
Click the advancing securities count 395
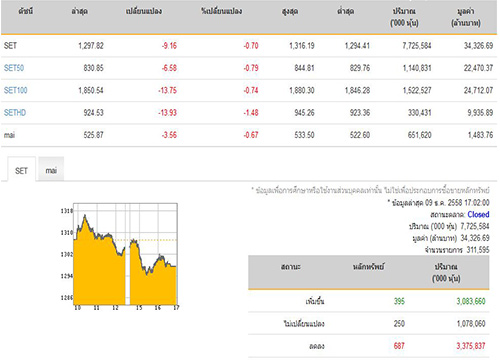pyautogui.click(x=399, y=301)
